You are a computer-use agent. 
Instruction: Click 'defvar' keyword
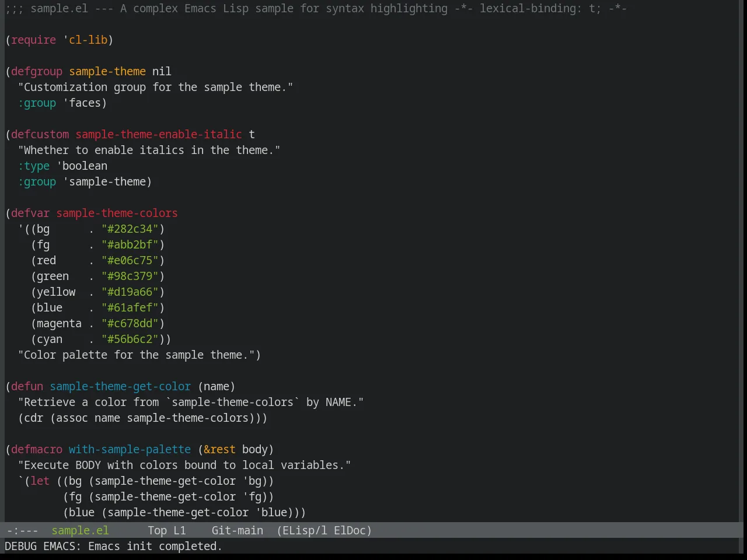tap(30, 213)
